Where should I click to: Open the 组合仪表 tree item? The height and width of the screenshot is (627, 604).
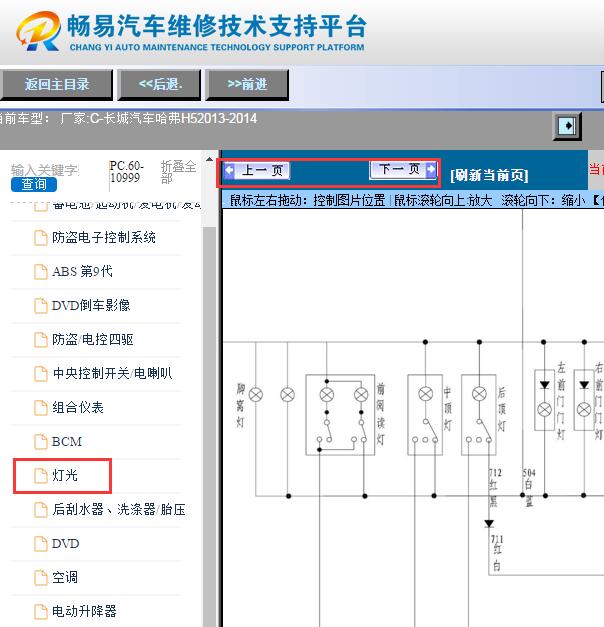(78, 407)
